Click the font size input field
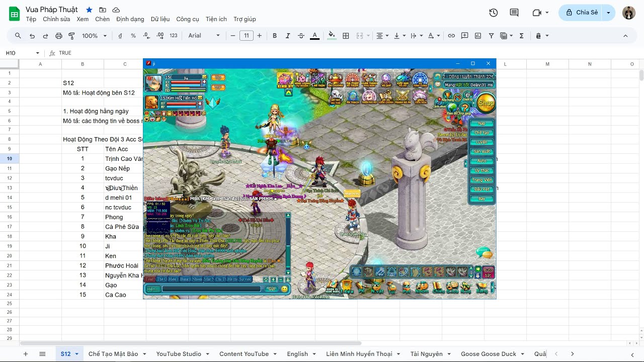 click(x=247, y=36)
